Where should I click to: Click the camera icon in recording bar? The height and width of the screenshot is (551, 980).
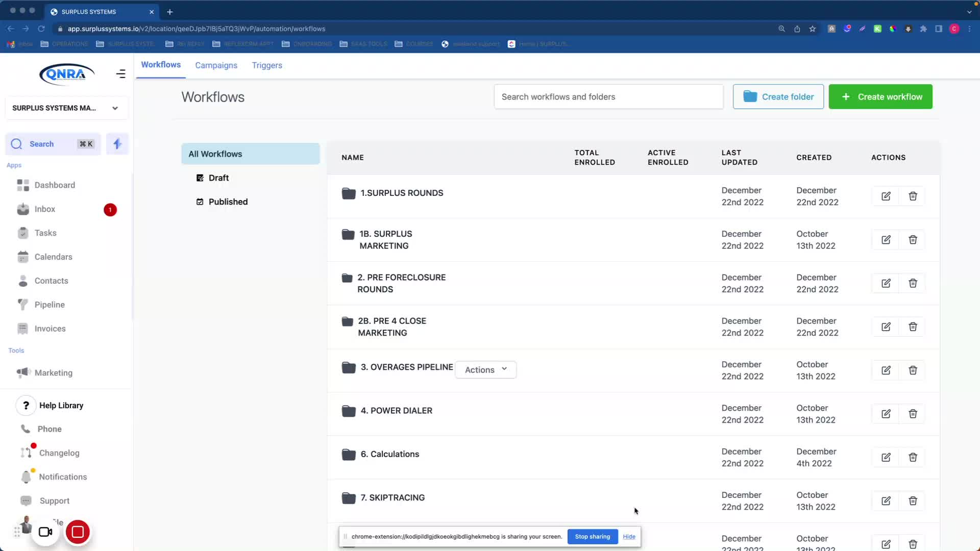[45, 532]
